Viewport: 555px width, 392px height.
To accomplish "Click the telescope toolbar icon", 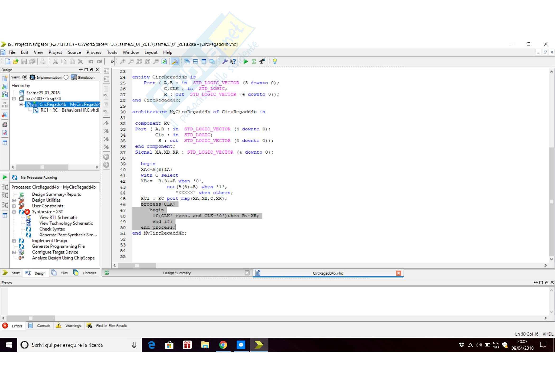I will 262,62.
